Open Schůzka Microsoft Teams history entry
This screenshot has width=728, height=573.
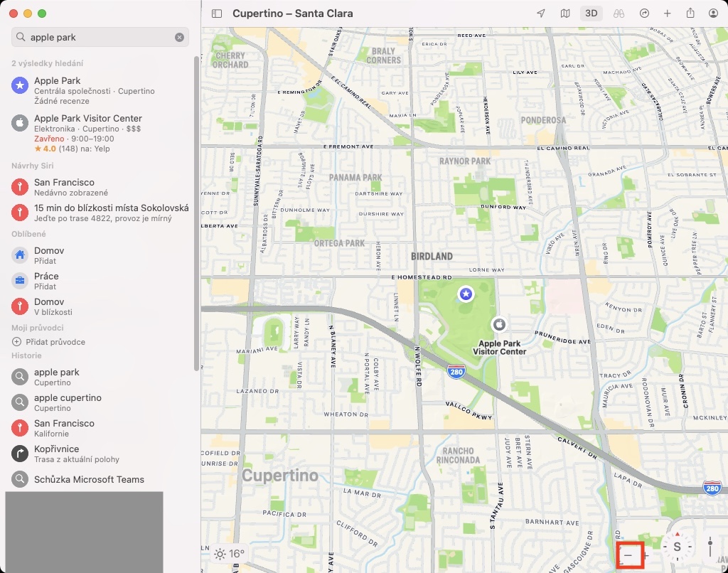tap(100, 479)
